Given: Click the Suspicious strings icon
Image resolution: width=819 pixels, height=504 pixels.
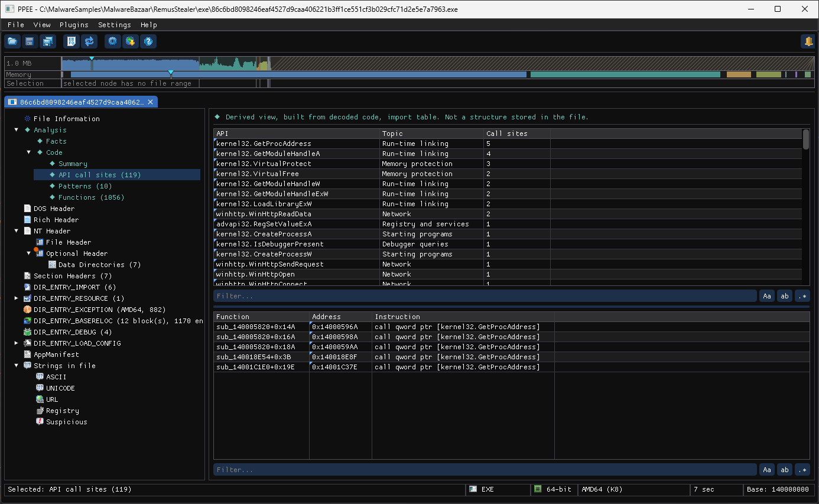Looking at the screenshot, I should tap(40, 422).
